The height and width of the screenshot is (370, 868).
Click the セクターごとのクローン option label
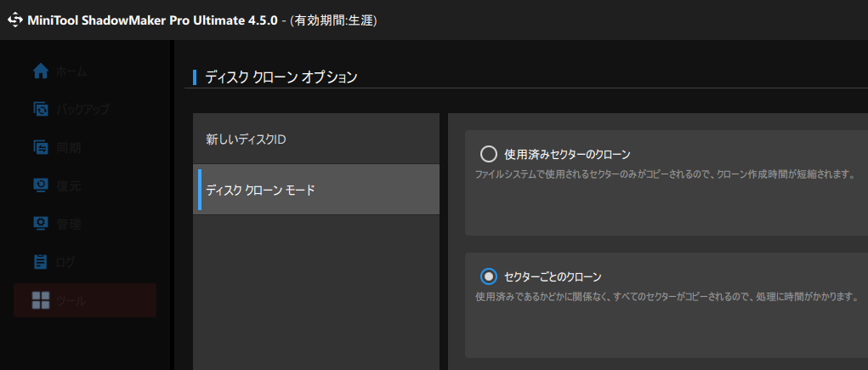[x=553, y=276]
